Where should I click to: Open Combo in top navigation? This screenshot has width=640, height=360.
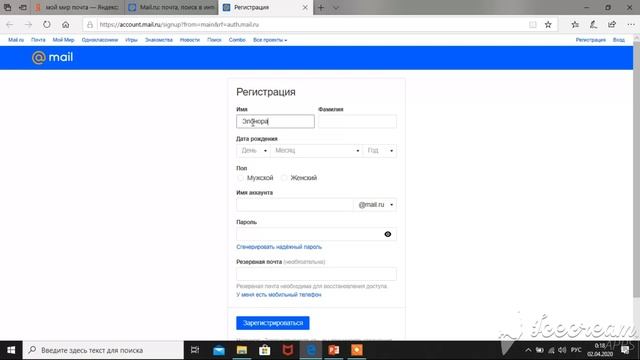coord(237,40)
